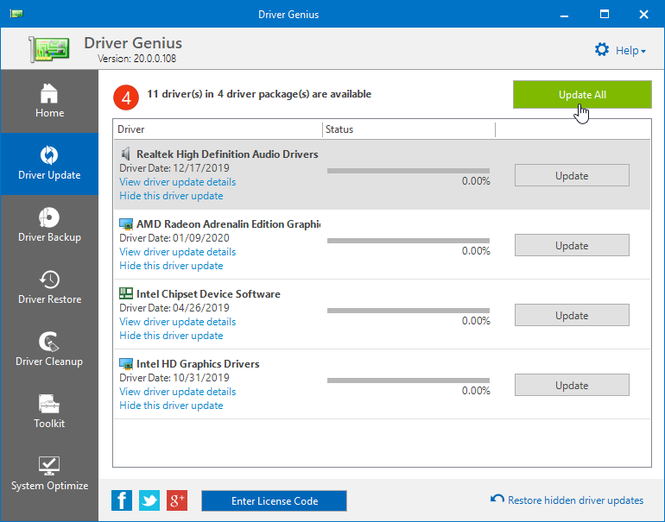The height and width of the screenshot is (522, 665).
Task: Click the Update All button
Action: point(582,95)
